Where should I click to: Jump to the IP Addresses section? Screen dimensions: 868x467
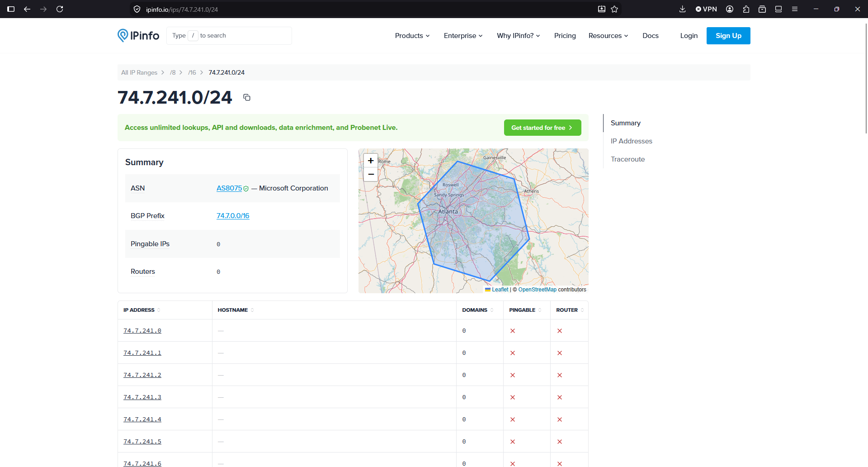coord(632,141)
